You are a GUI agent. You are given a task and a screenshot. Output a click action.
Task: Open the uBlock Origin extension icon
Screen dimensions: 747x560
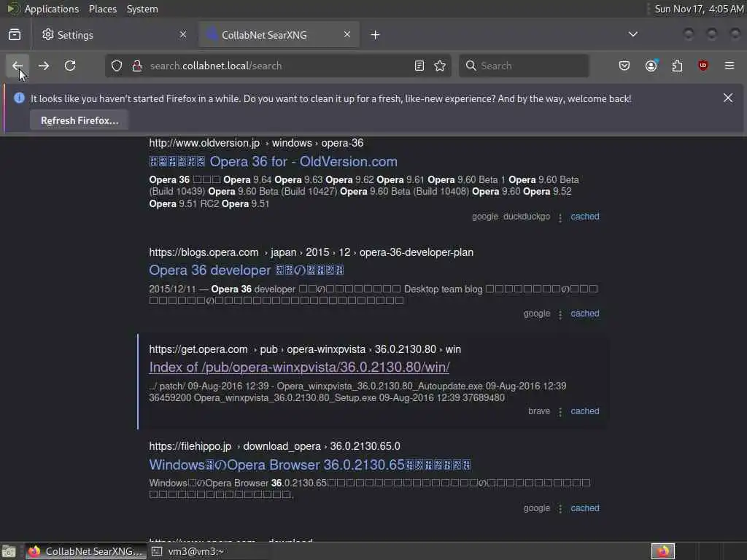[x=703, y=66]
